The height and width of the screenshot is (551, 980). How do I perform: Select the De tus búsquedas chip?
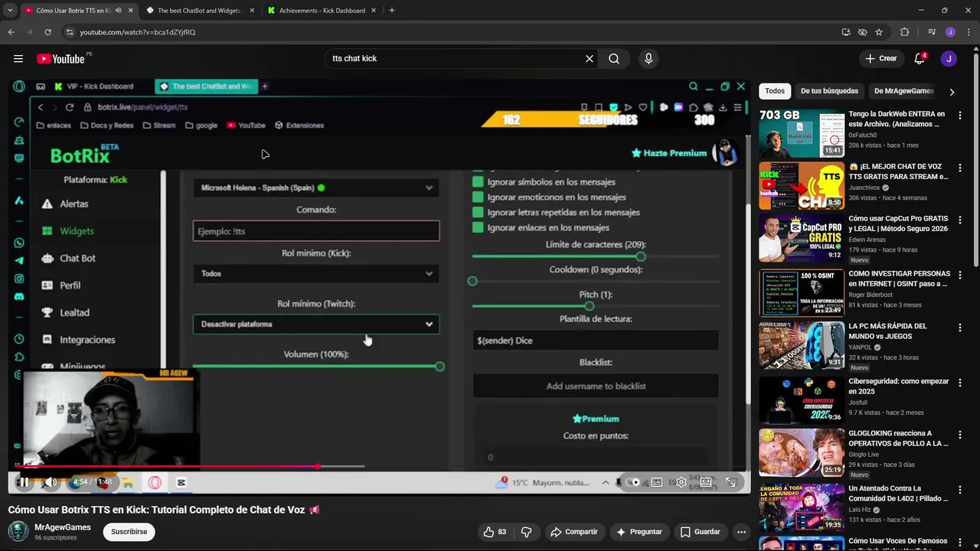coord(829,91)
